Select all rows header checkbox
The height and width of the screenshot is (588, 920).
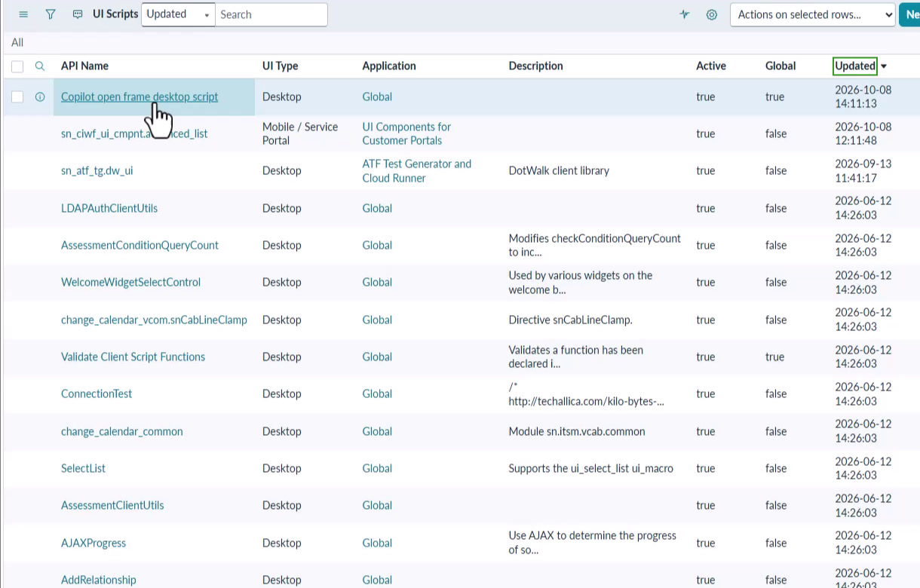tap(17, 66)
